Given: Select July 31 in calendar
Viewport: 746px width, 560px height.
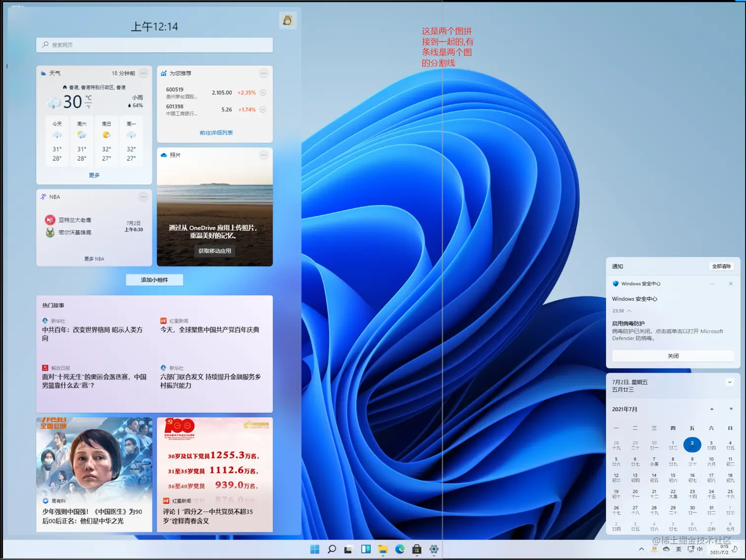Looking at the screenshot, I should coord(711,510).
